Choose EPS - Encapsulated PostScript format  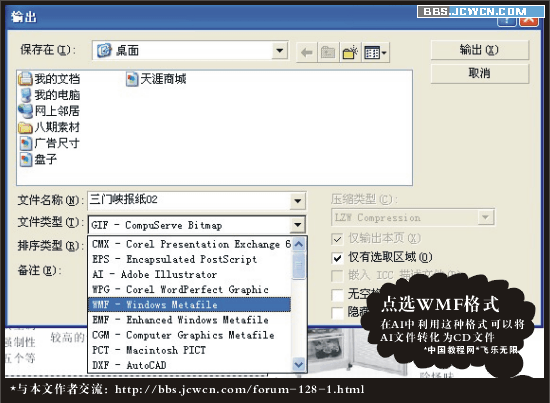[190, 259]
